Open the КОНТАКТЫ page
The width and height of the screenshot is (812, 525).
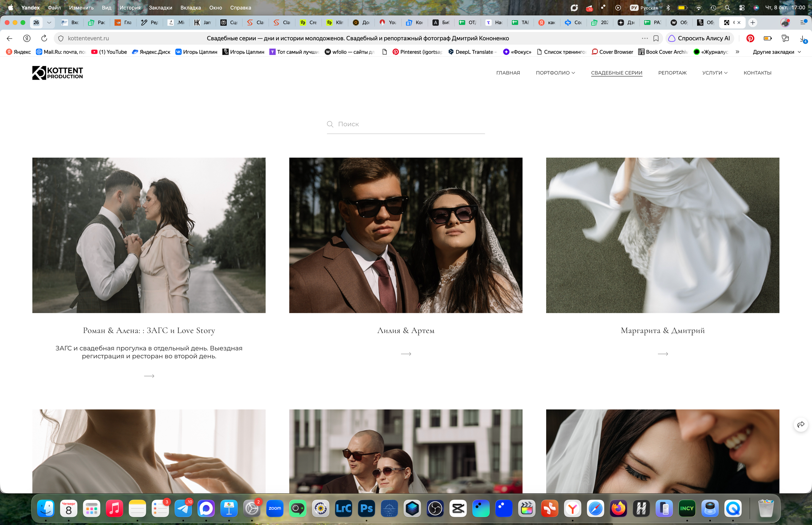[757, 73]
